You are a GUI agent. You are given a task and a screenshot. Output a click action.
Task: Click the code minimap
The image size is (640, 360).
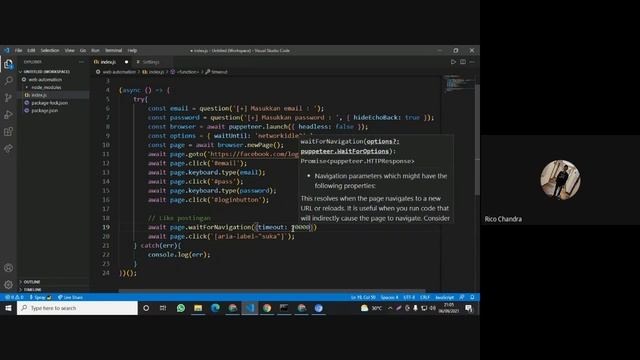[x=458, y=84]
